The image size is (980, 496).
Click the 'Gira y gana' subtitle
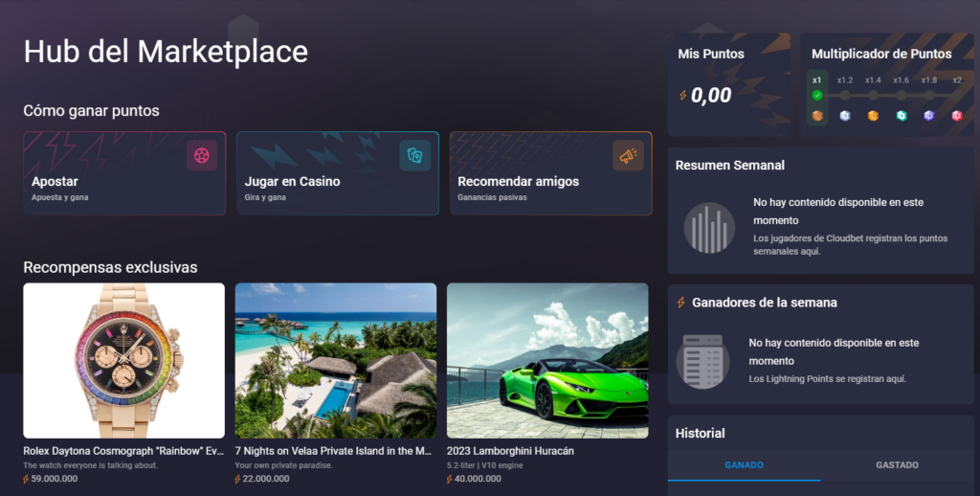click(265, 197)
